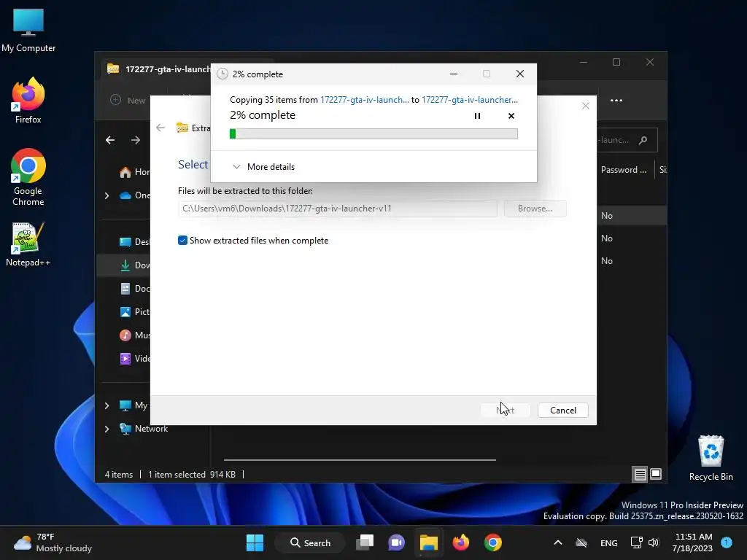Click the New button in File Explorer
This screenshot has width=747, height=560.
tap(128, 100)
